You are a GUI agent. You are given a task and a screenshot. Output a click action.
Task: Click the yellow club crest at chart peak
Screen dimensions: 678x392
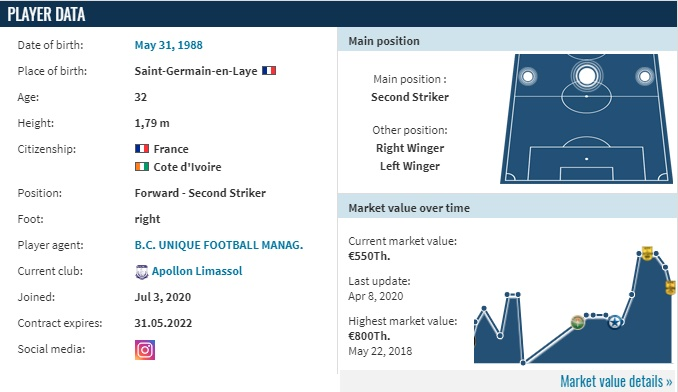(x=647, y=253)
